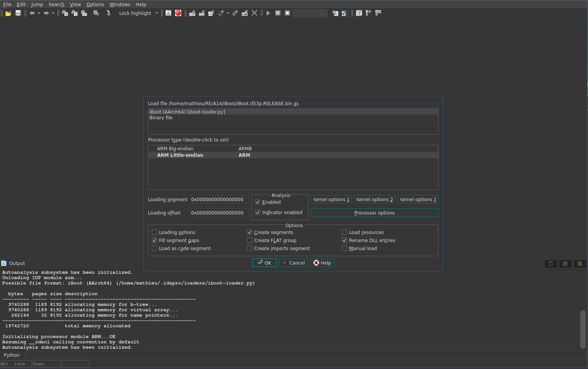Click the save database floppy icon
Screen dimensions: 588x369
point(18,13)
